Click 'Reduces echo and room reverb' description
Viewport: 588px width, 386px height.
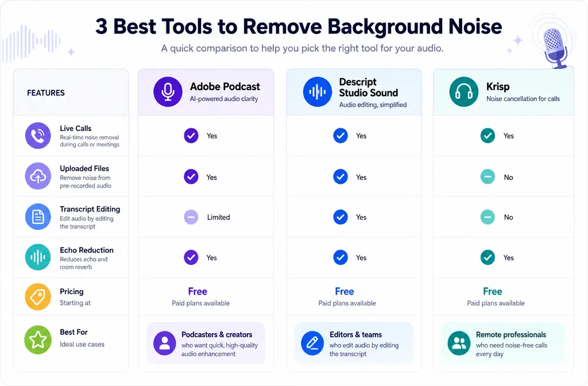point(84,263)
